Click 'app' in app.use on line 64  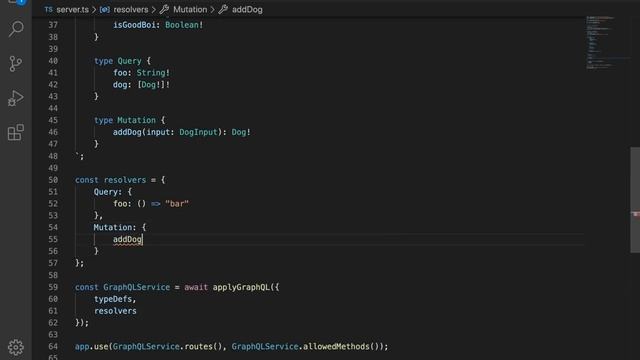coord(82,347)
